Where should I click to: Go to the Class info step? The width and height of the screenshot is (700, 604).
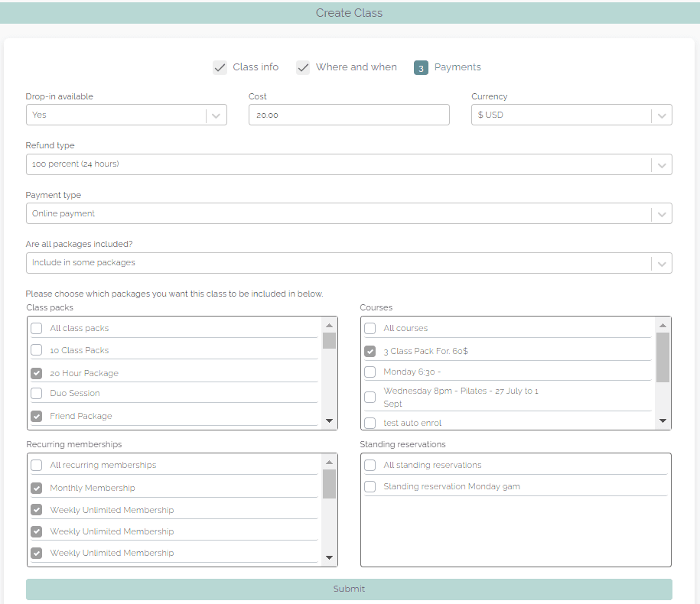click(256, 67)
